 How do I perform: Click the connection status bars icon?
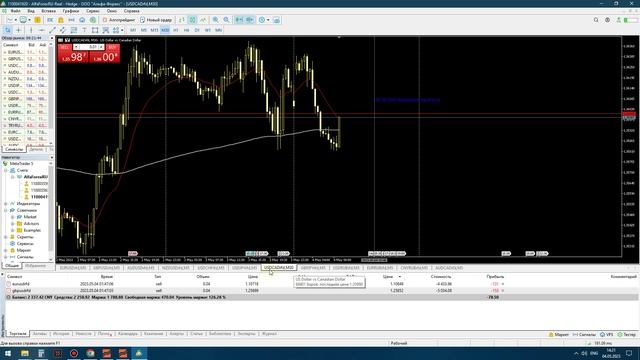click(631, 20)
